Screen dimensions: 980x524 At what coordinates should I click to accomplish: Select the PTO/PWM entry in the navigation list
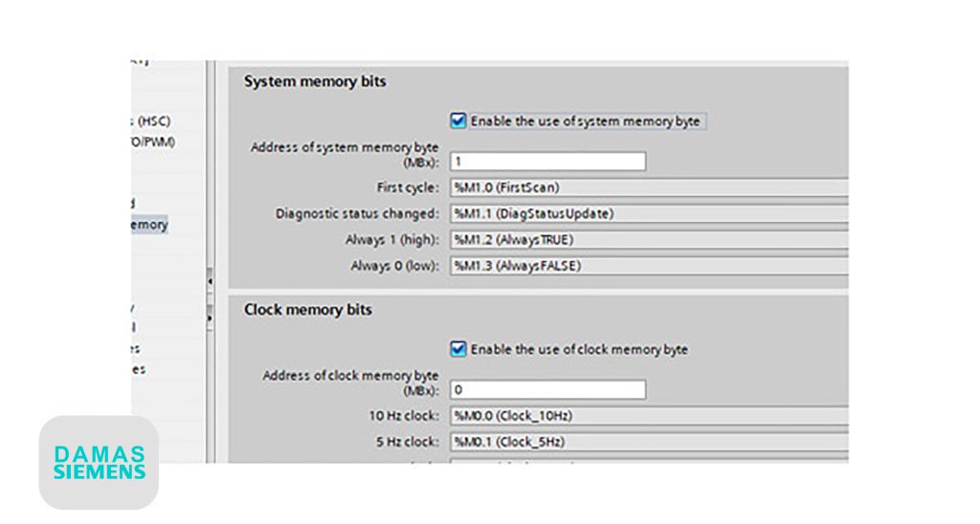pyautogui.click(x=153, y=142)
